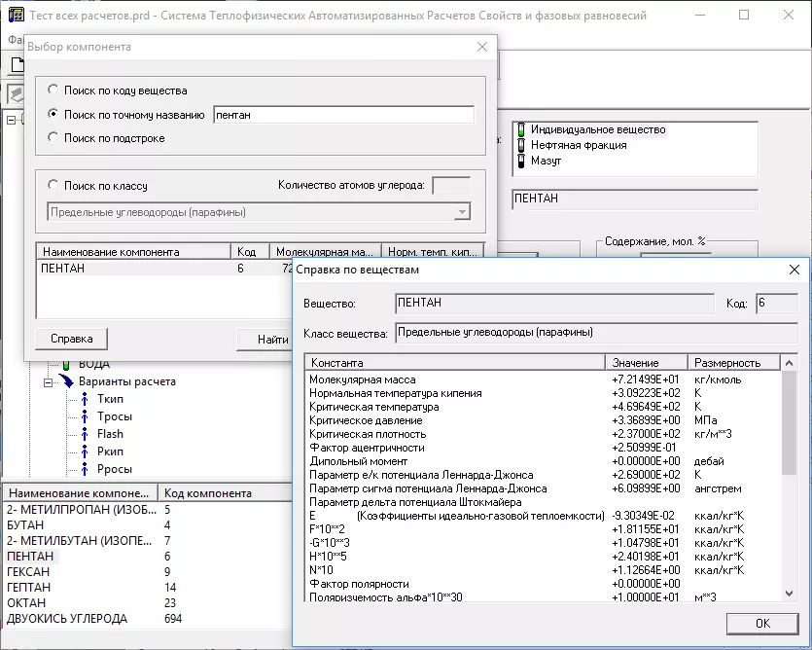This screenshot has width=812, height=650.
Task: Select Поиск по подстроке radio button
Action: tap(53, 138)
